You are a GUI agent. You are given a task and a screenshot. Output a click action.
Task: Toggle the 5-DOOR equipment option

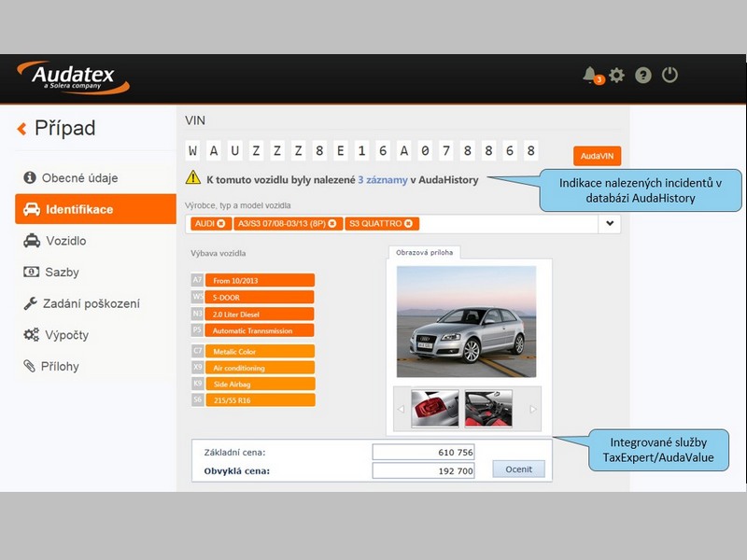[260, 297]
